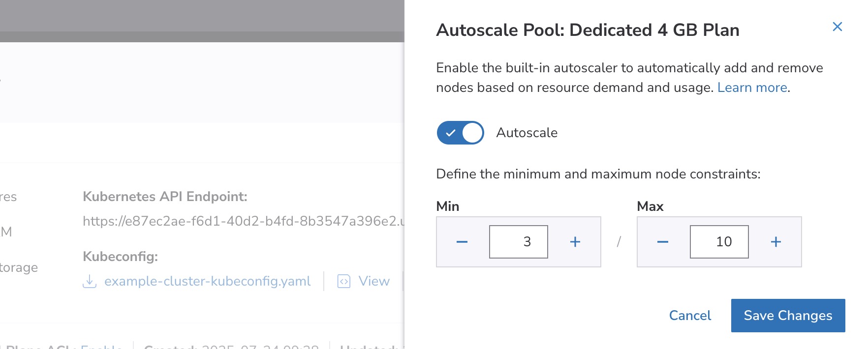
Task: Focus the Min nodes input field
Action: (518, 242)
